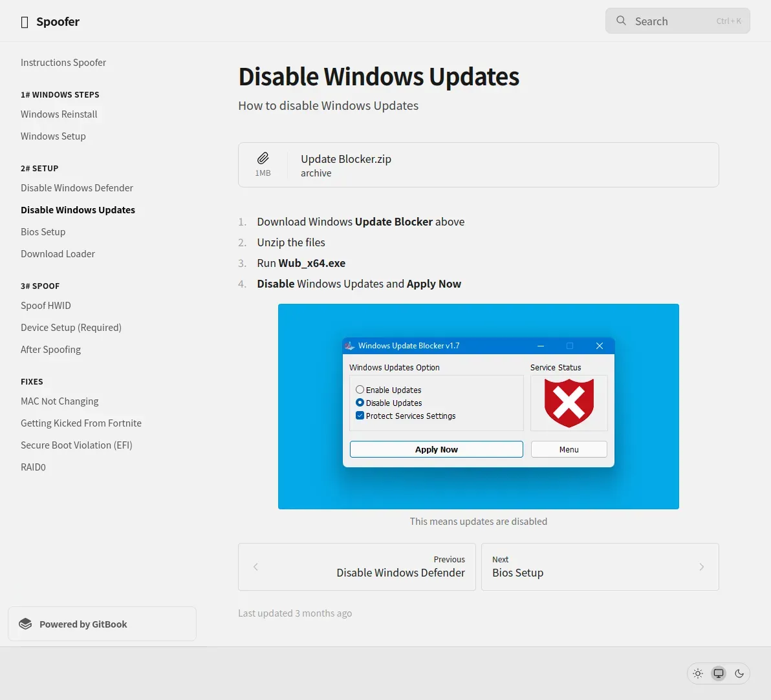Switch to dark theme moon icon

(739, 673)
